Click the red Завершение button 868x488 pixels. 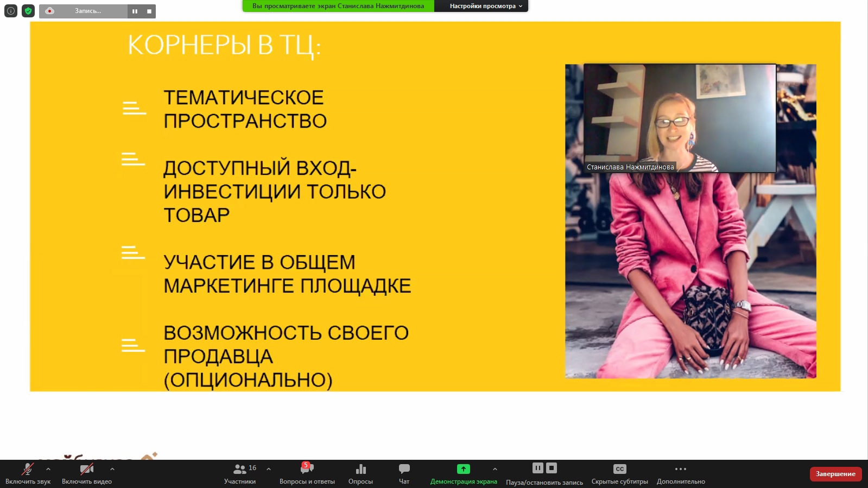coord(835,474)
